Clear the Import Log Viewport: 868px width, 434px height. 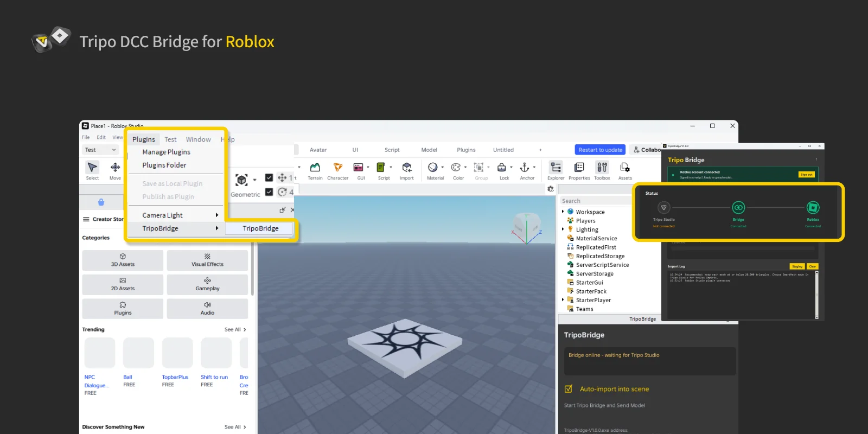[812, 266]
